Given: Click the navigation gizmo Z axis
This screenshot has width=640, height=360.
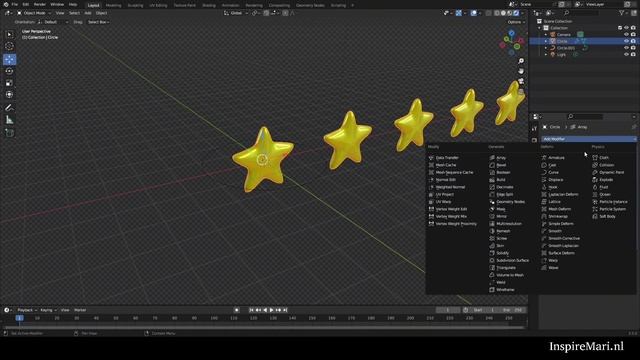Looking at the screenshot, I should [511, 33].
